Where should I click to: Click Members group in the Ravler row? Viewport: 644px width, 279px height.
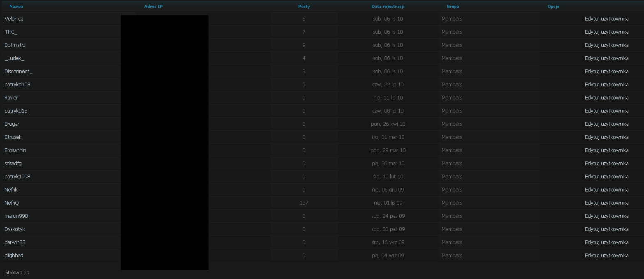tap(452, 98)
